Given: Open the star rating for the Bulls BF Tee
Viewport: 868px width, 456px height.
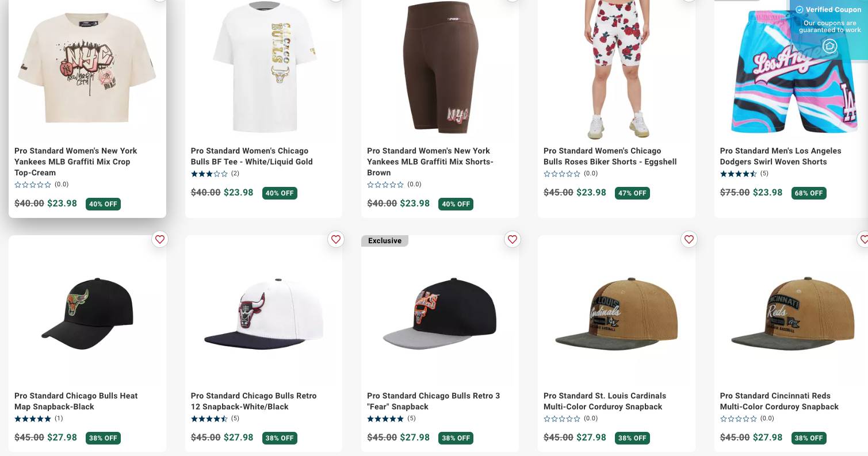Looking at the screenshot, I should (209, 174).
